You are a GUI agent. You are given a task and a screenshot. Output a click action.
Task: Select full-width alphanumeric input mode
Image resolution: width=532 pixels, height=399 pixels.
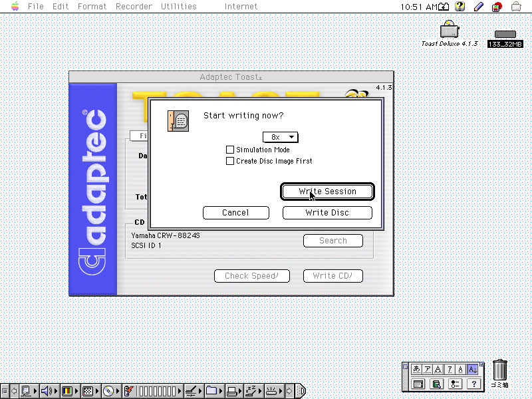438,369
